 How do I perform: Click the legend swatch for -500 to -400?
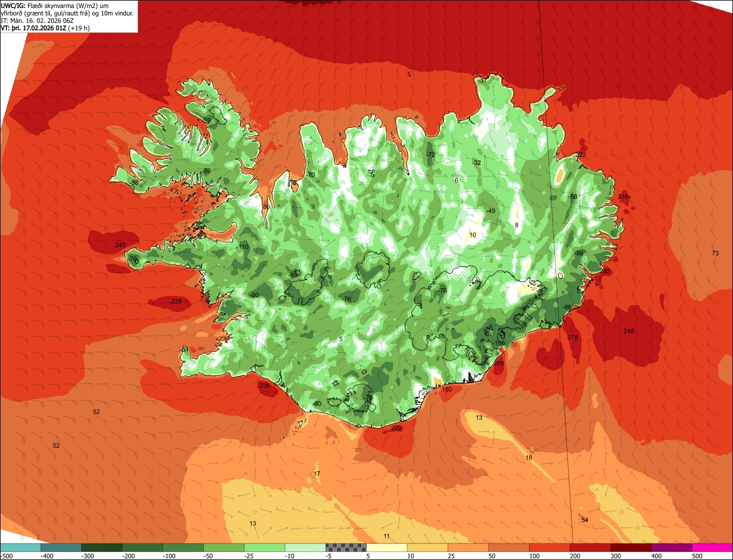(x=21, y=547)
